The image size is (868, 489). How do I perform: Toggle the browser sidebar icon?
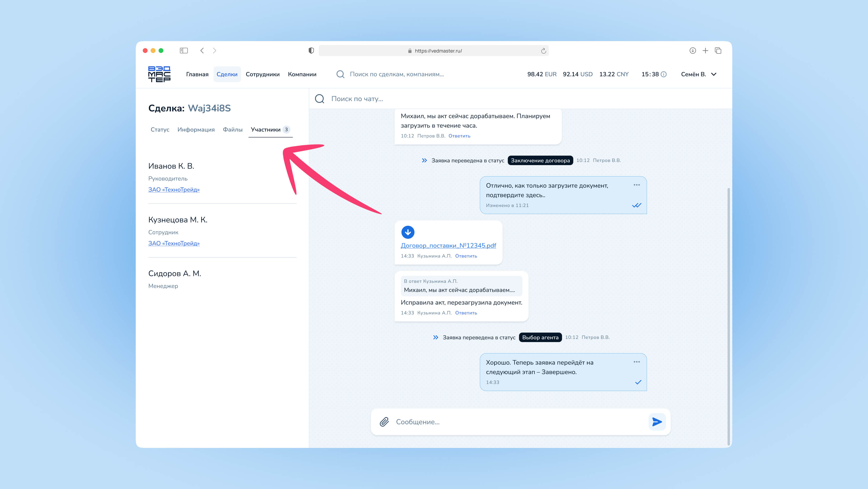(x=184, y=51)
